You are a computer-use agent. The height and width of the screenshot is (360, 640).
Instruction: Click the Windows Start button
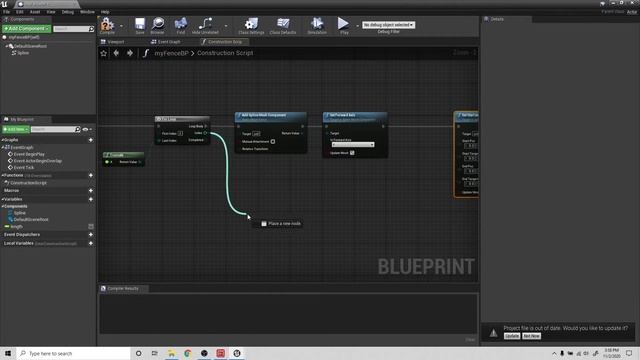8,353
